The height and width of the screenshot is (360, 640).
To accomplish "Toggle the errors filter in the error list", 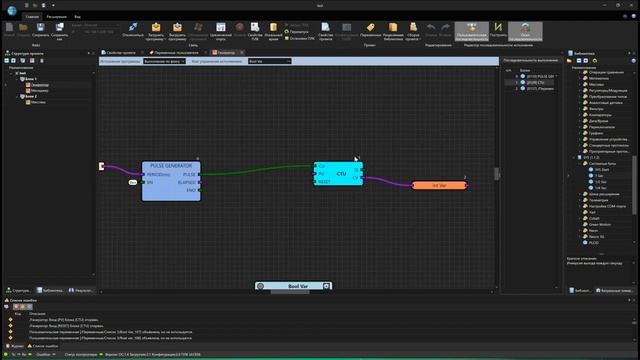I will tap(16, 307).
